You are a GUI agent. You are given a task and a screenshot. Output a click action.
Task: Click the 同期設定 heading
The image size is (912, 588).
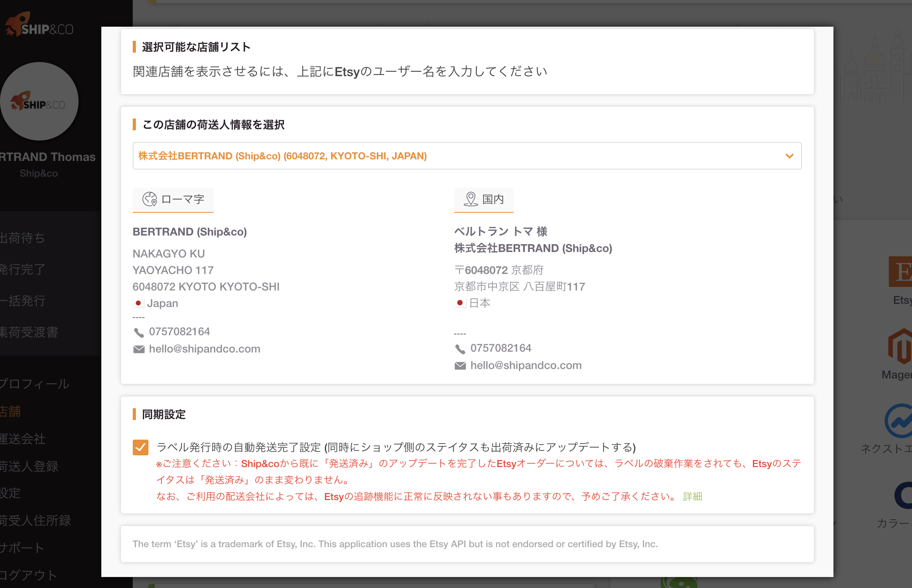tap(164, 415)
